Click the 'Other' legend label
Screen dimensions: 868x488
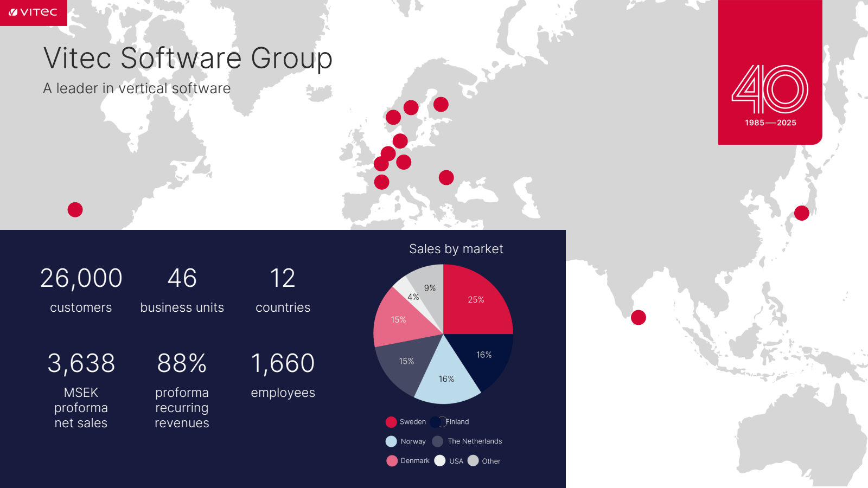point(491,461)
